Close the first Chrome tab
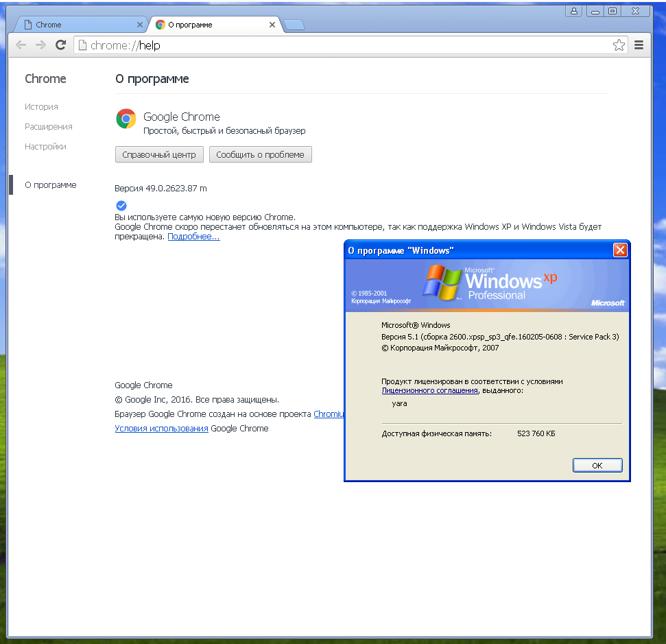The image size is (666, 644). 140,25
